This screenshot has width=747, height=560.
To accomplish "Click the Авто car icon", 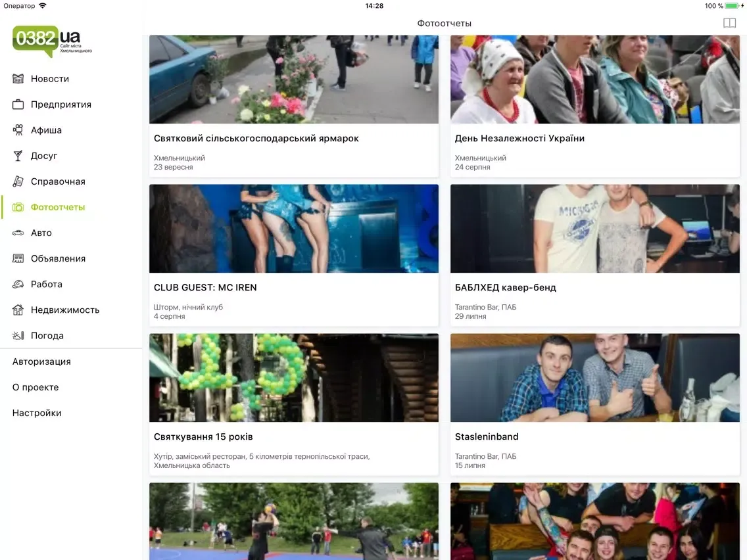I will coord(18,233).
